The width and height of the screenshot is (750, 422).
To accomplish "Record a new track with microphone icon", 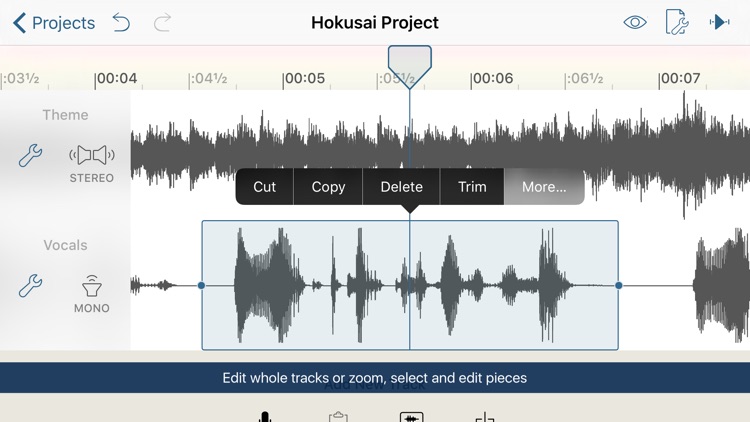I will 265,416.
